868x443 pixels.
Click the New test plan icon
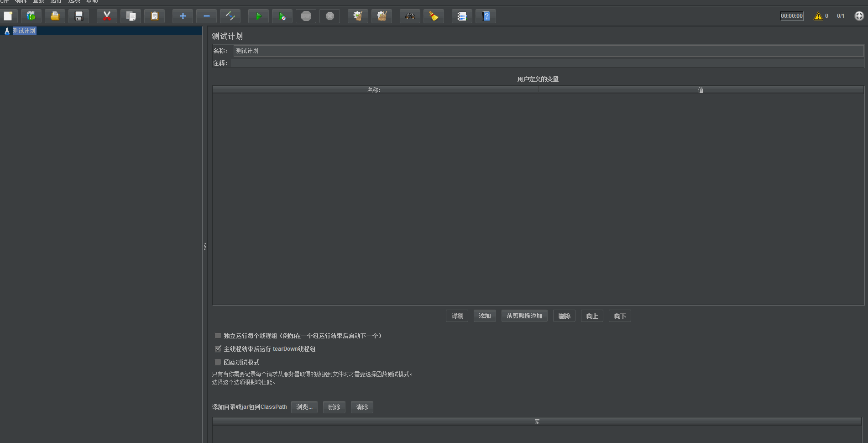tap(8, 16)
